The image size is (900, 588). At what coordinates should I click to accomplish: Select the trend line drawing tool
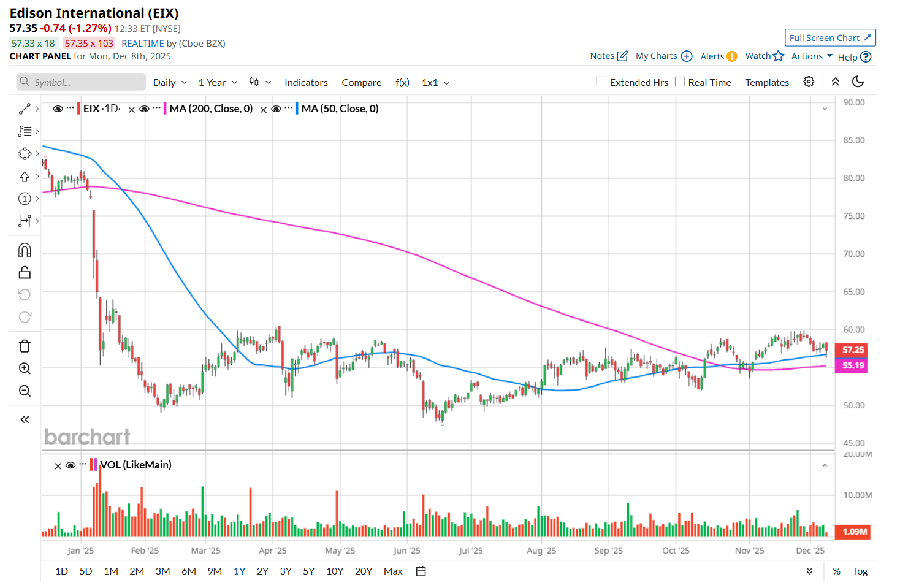tap(25, 109)
